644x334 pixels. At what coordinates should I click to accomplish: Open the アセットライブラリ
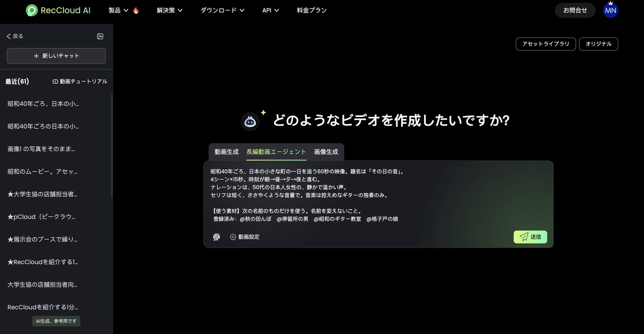tap(546, 44)
